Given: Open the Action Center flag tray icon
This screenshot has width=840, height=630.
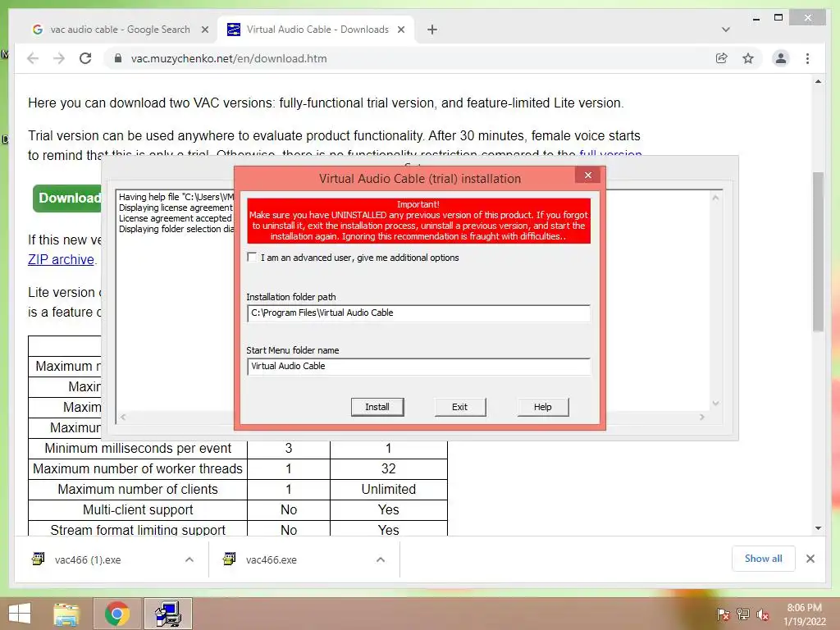Looking at the screenshot, I should pos(723,614).
